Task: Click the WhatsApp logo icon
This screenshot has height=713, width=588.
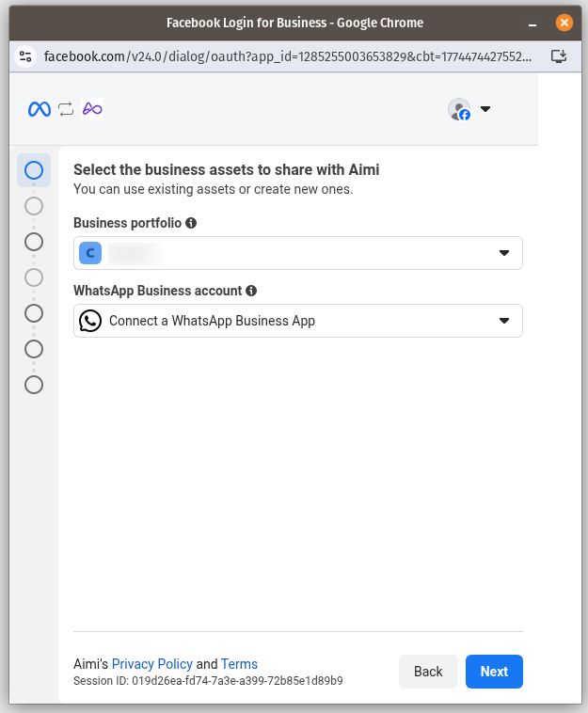Action: (x=90, y=321)
